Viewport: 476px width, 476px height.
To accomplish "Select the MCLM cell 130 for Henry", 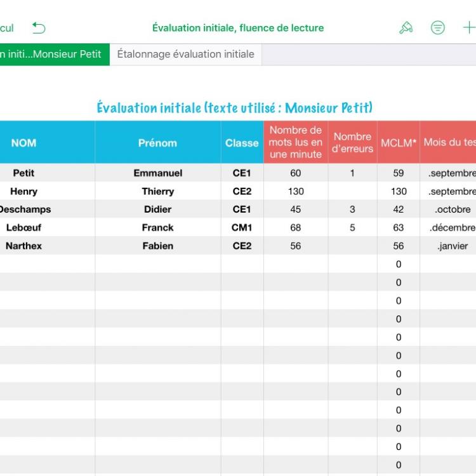I will (399, 191).
